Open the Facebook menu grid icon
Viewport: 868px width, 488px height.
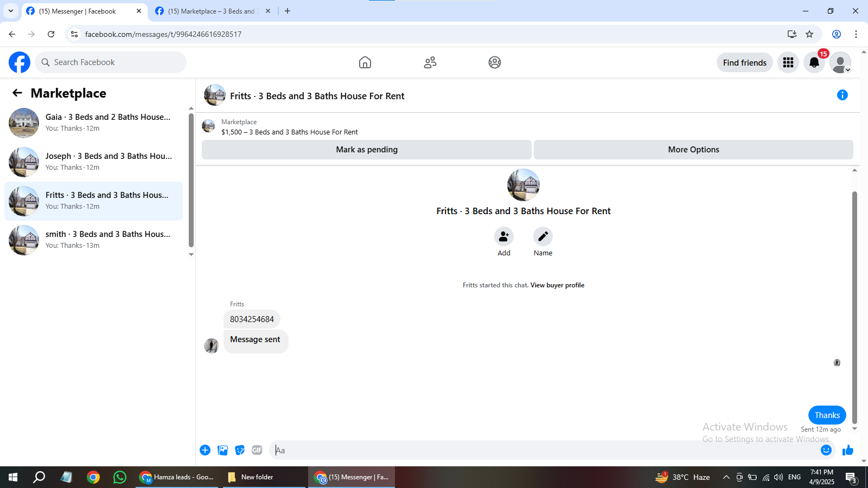[788, 63]
